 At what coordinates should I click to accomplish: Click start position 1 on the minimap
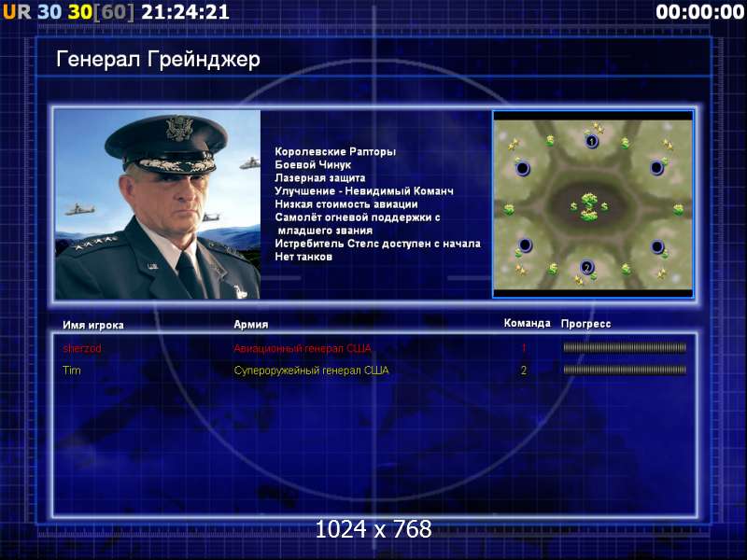click(x=592, y=142)
